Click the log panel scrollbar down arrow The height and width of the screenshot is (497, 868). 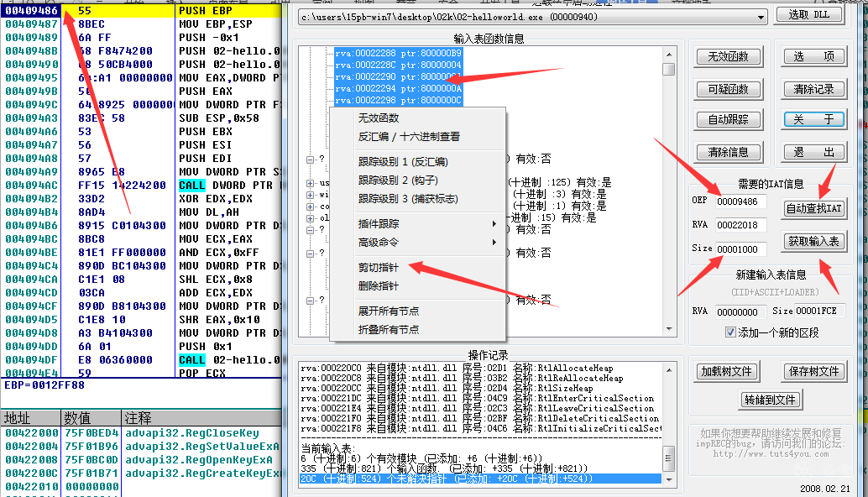pos(669,479)
